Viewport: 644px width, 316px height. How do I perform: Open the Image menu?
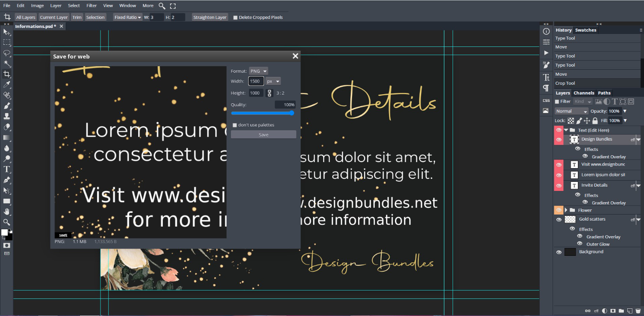pyautogui.click(x=37, y=6)
